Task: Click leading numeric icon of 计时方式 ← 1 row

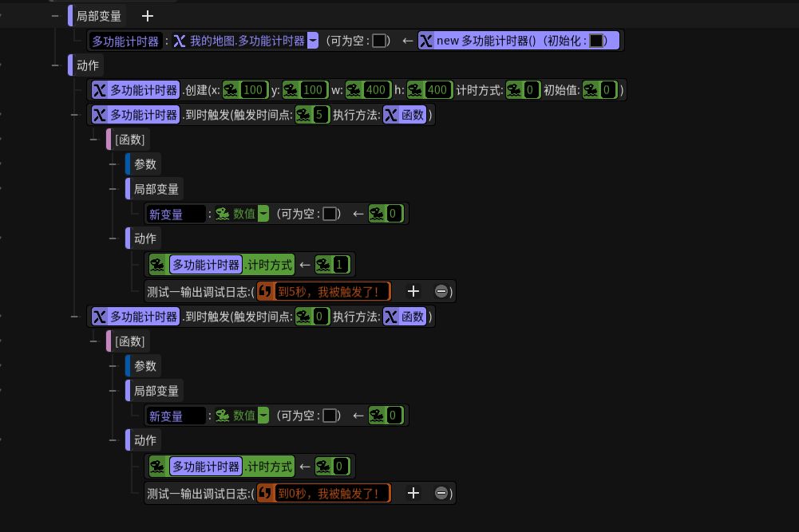Action: point(157,265)
